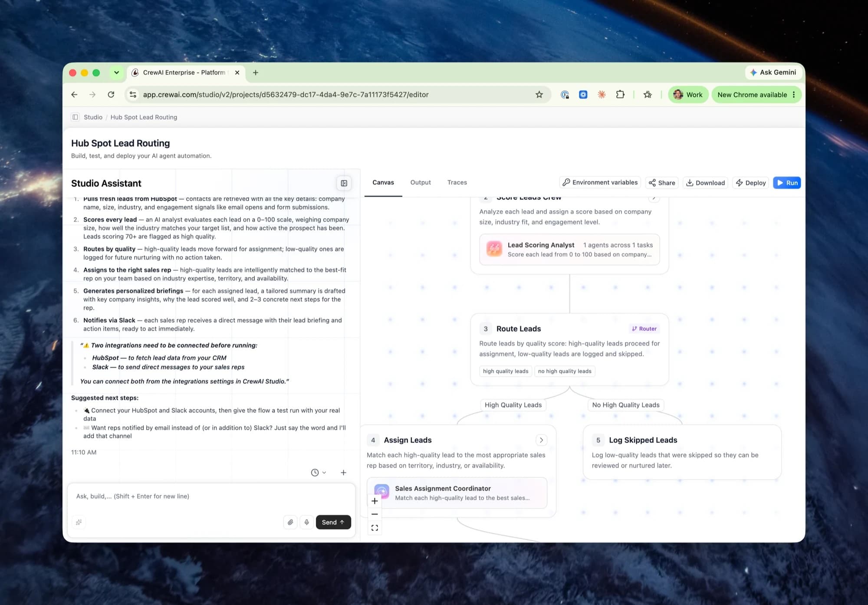This screenshot has height=605, width=868.
Task: Open the bookmarks star list icon
Action: point(648,95)
